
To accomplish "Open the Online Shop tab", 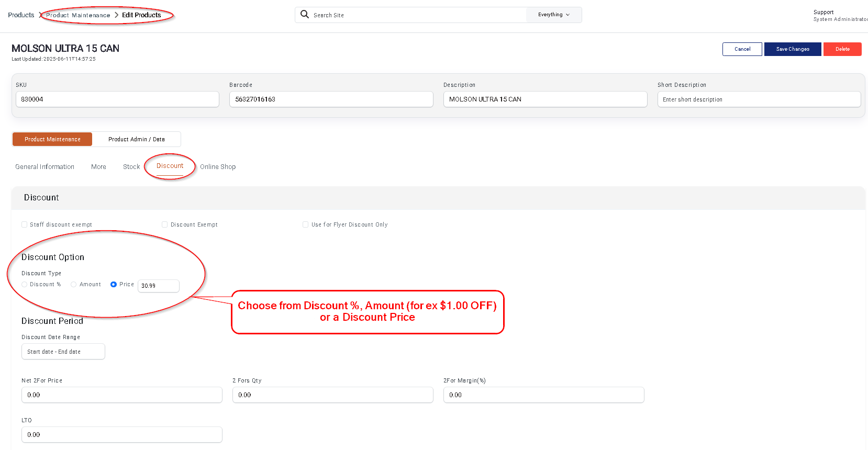I will [x=218, y=167].
